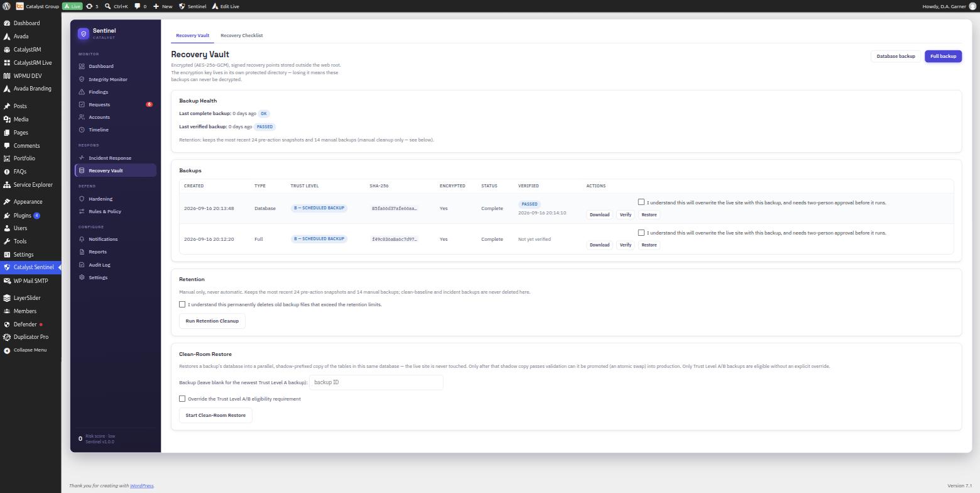The width and height of the screenshot is (980, 493).
Task: Click Edit Live in admin bar
Action: [226, 6]
